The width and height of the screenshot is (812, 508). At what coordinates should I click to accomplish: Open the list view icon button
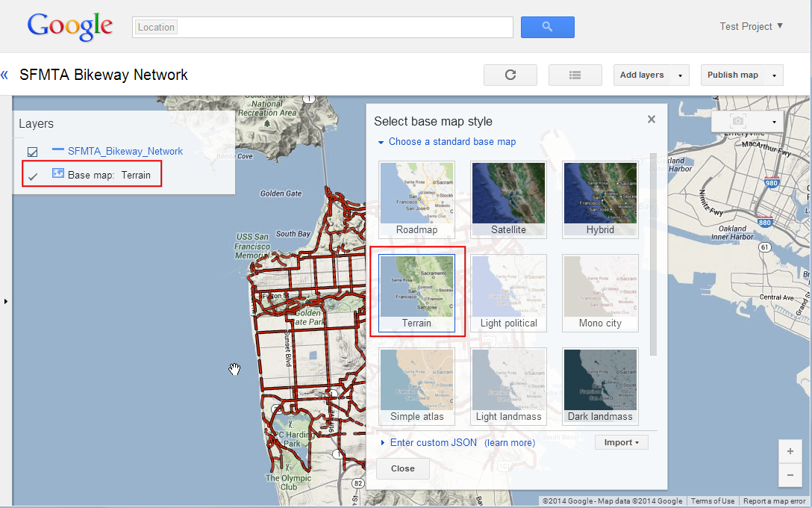tap(575, 75)
